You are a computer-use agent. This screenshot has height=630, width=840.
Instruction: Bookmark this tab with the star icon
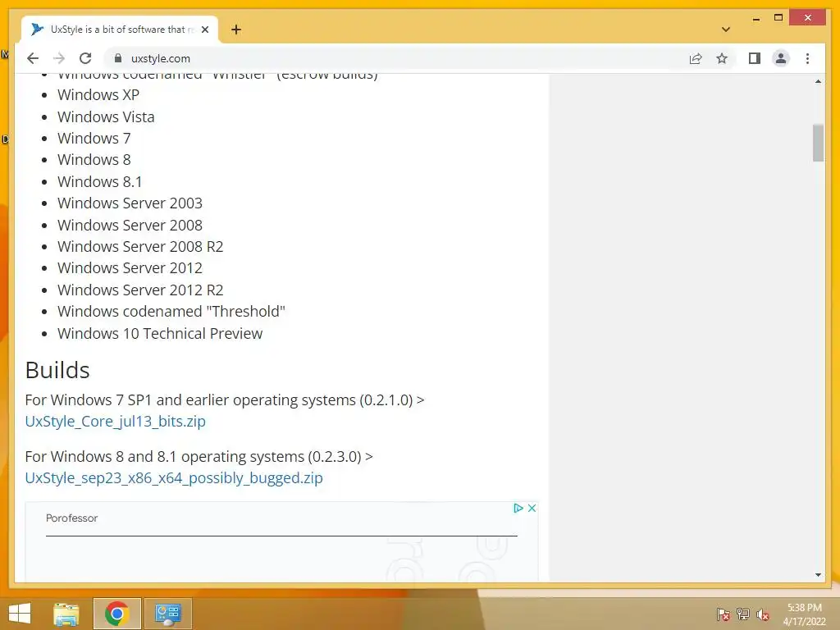[722, 58]
